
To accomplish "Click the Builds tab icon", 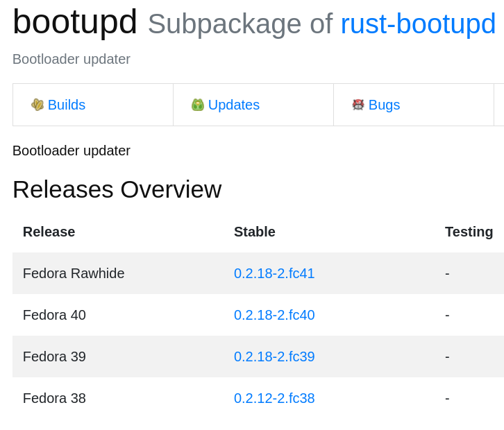I will pyautogui.click(x=37, y=105).
